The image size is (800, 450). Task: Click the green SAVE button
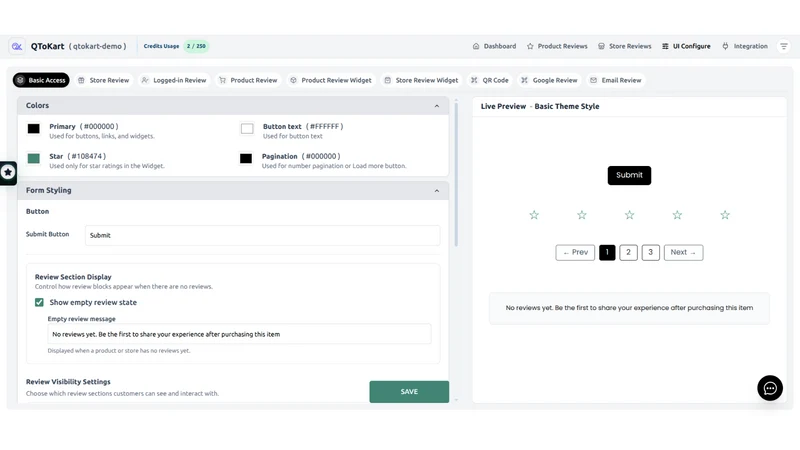pyautogui.click(x=409, y=392)
